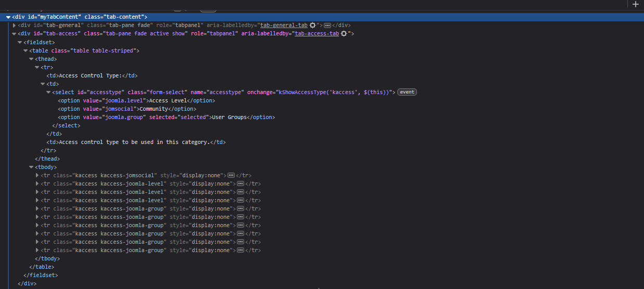This screenshot has width=644, height=289.
Task: Collapse the accesstype select node
Action: coord(48,92)
